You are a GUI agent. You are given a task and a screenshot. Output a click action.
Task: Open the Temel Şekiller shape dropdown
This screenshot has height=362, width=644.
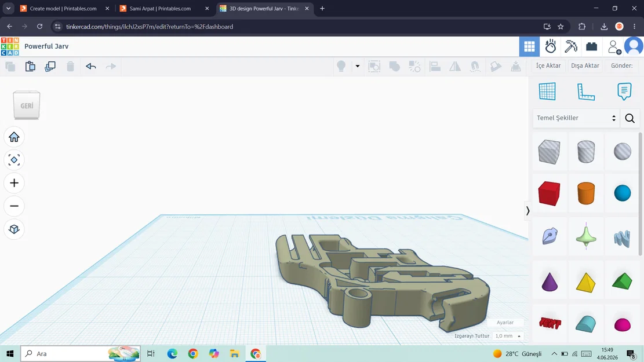coord(576,118)
